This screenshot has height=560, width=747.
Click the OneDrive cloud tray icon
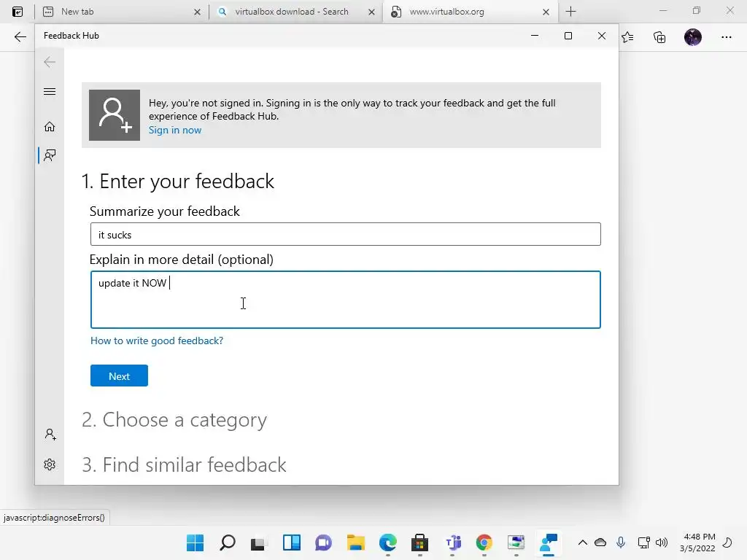[x=600, y=542]
